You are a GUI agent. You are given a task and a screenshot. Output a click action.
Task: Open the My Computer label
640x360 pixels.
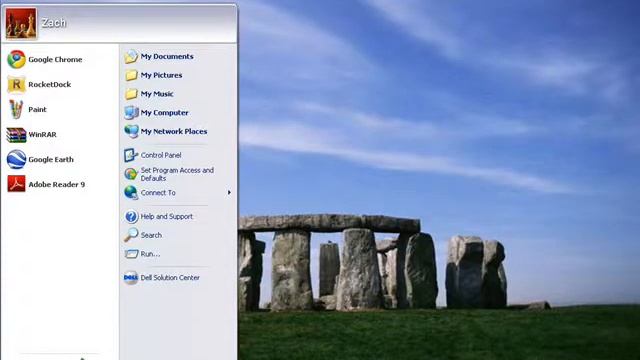164,113
